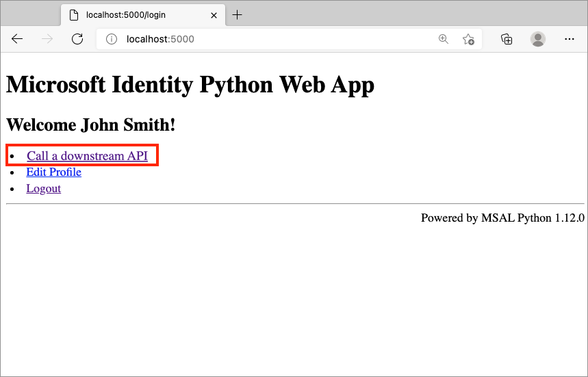588x377 pixels.
Task: Click the greyed-out forward navigation arrow
Action: (47, 39)
